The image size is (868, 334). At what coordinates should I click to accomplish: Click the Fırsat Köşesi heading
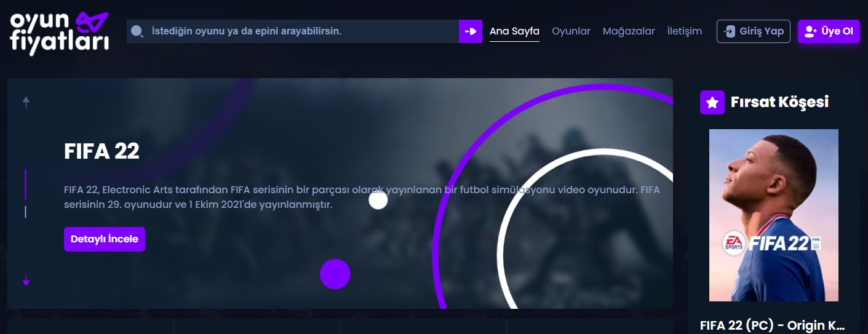(x=779, y=102)
